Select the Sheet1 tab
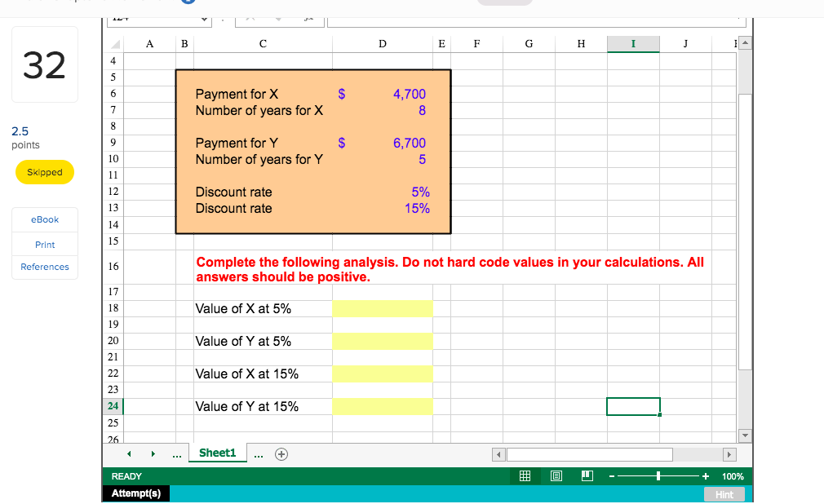The width and height of the screenshot is (824, 504). (x=217, y=453)
